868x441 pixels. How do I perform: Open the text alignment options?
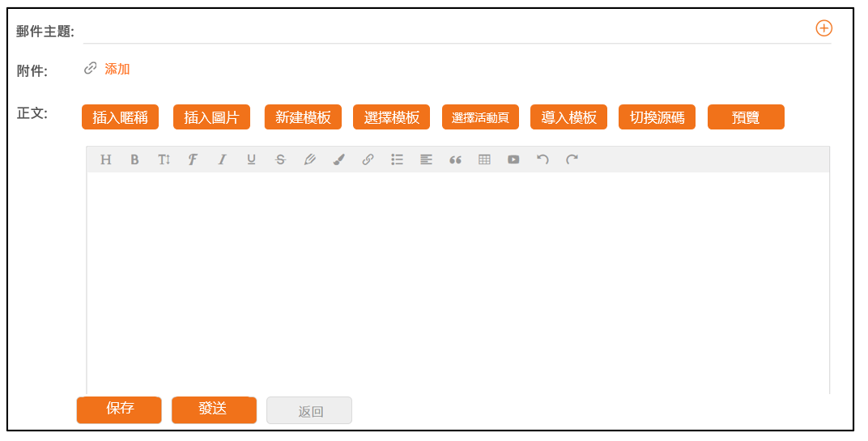[x=426, y=159]
